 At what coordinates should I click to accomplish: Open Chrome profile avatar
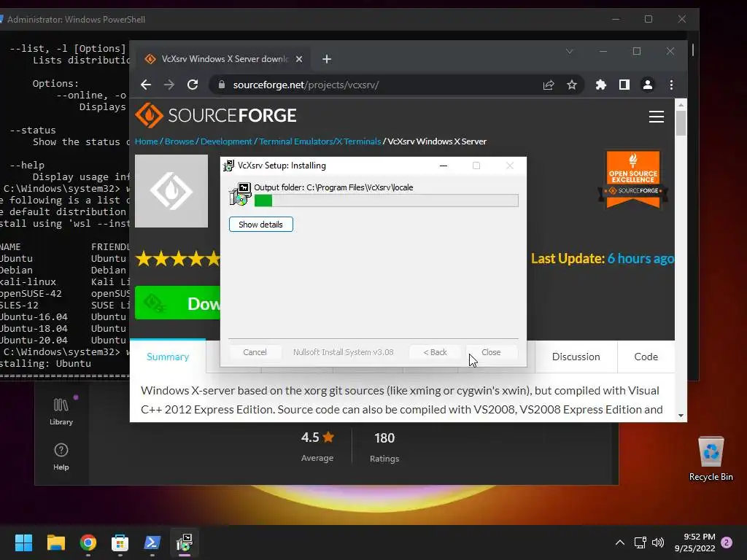(x=648, y=85)
